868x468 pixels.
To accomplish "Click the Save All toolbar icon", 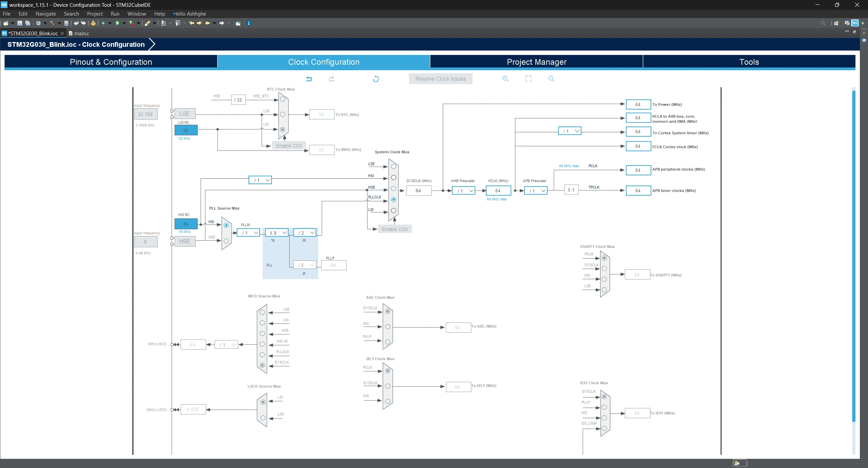I will coord(28,23).
